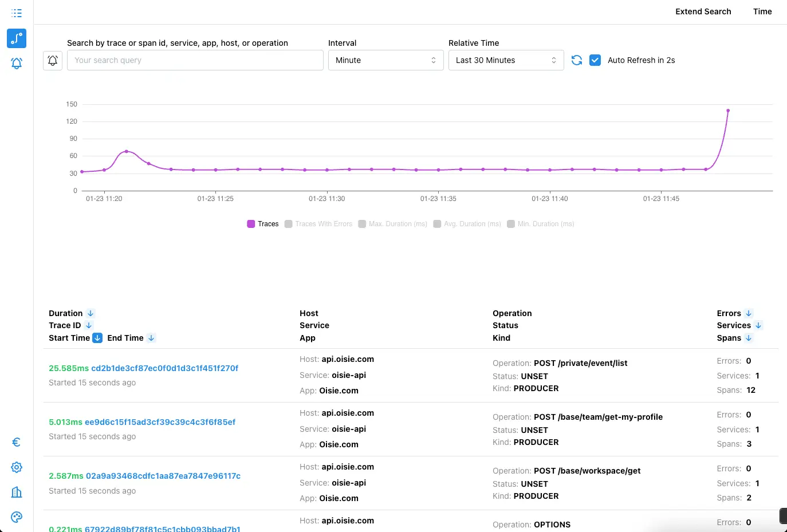
Task: Open billing via the euro icon
Action: [16, 442]
